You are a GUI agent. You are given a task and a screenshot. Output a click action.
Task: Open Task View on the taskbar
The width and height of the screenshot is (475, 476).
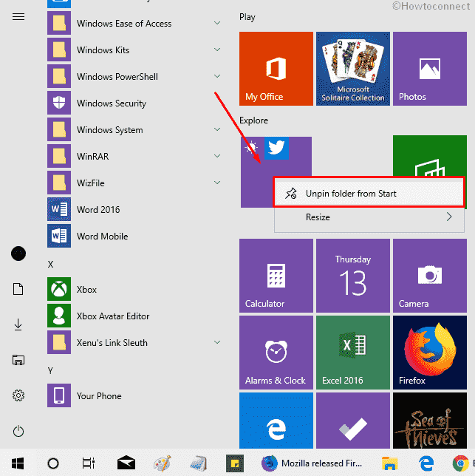click(x=88, y=463)
